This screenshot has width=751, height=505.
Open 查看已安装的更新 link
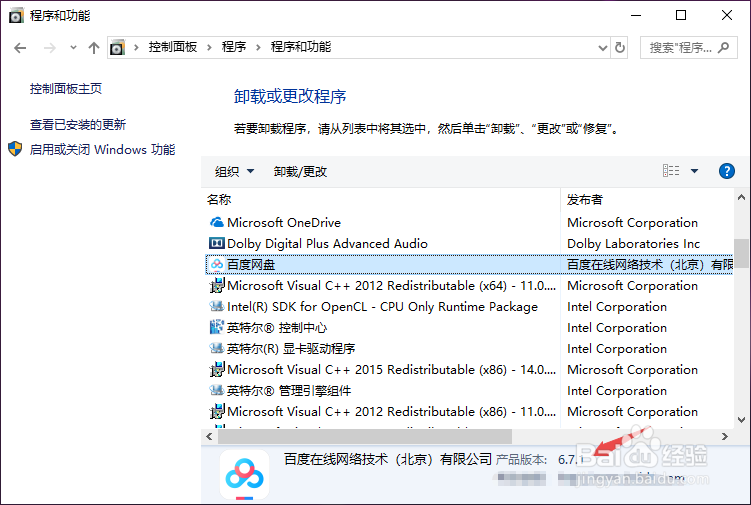[x=78, y=125]
